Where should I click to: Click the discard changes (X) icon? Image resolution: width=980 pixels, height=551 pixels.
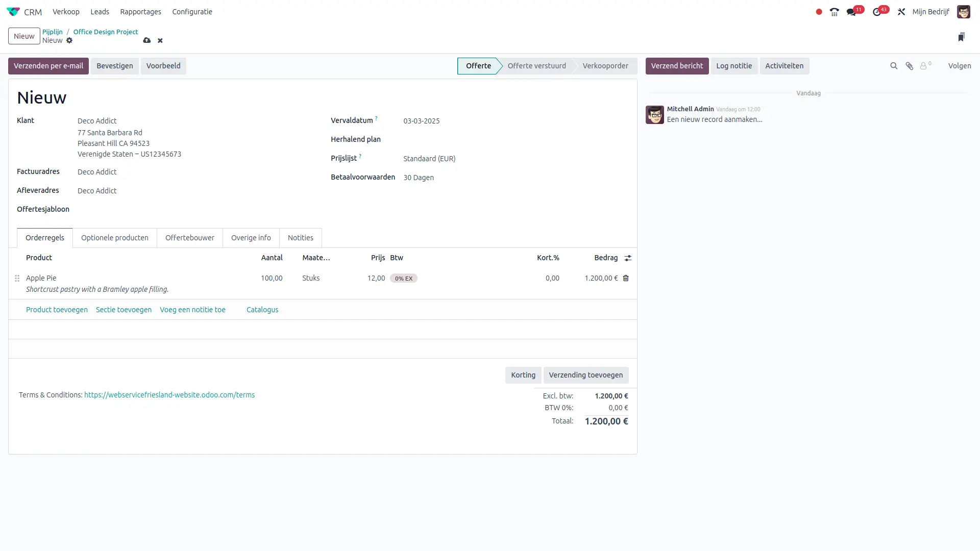(x=160, y=40)
